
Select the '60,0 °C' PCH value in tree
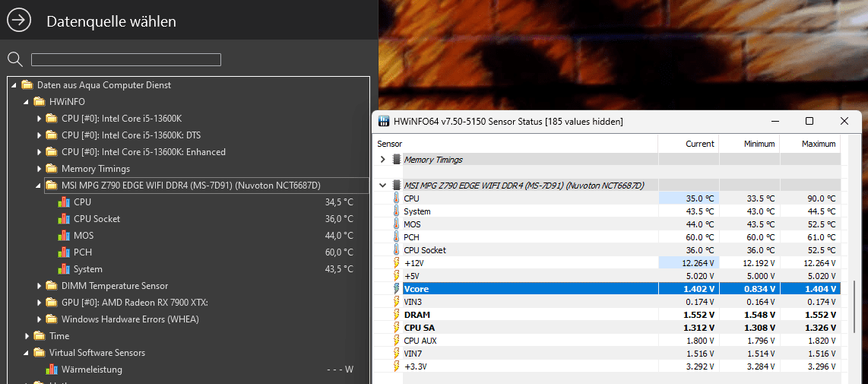[339, 252]
